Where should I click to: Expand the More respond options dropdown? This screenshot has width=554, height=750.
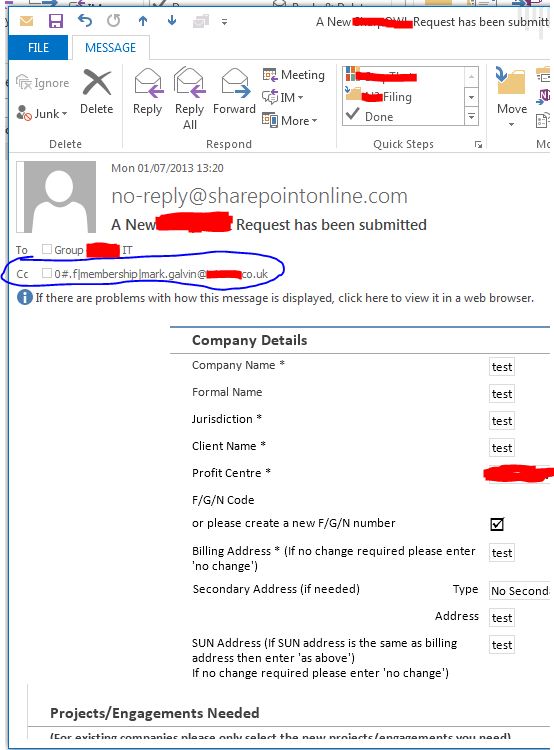pos(290,121)
